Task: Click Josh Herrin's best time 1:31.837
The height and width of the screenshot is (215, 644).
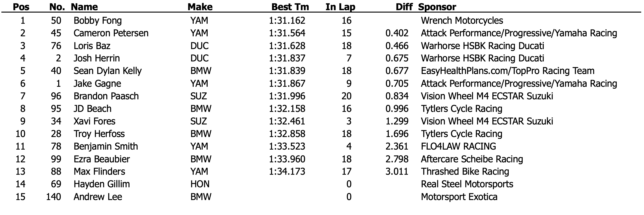Action: [287, 58]
